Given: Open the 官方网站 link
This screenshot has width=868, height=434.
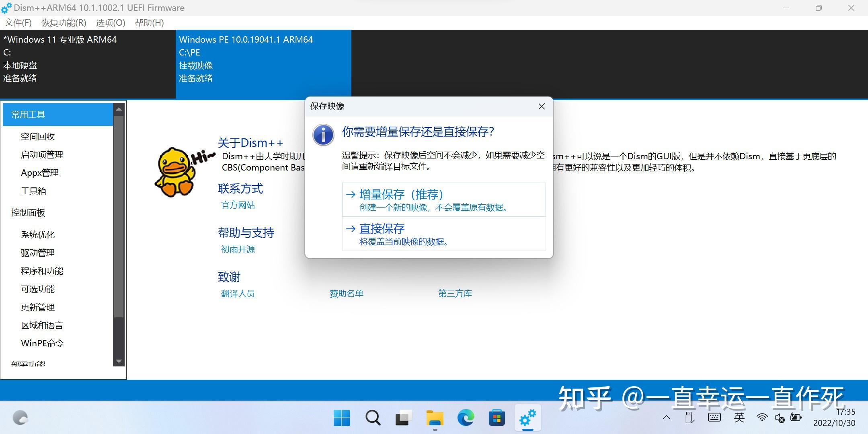Looking at the screenshot, I should (237, 205).
